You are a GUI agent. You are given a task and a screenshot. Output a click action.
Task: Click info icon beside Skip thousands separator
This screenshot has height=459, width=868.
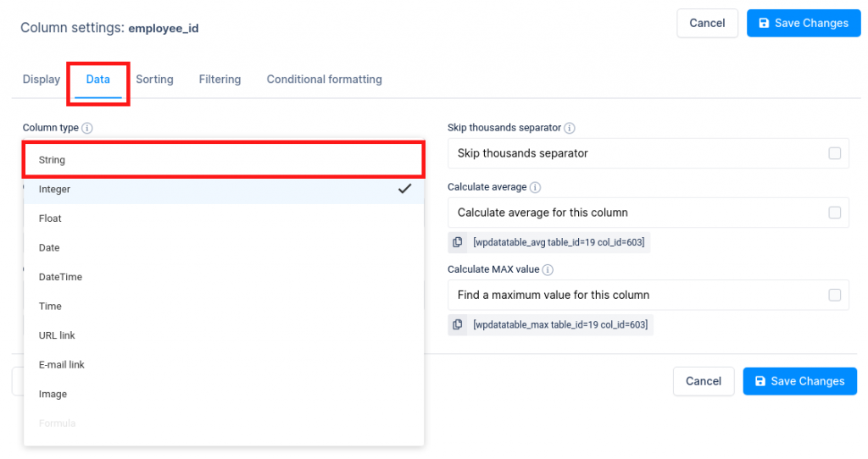(x=569, y=128)
